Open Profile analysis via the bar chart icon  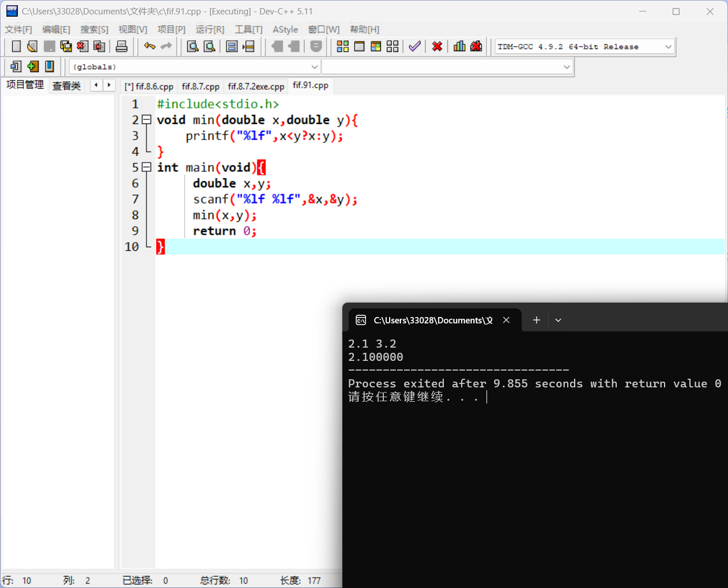tap(459, 46)
